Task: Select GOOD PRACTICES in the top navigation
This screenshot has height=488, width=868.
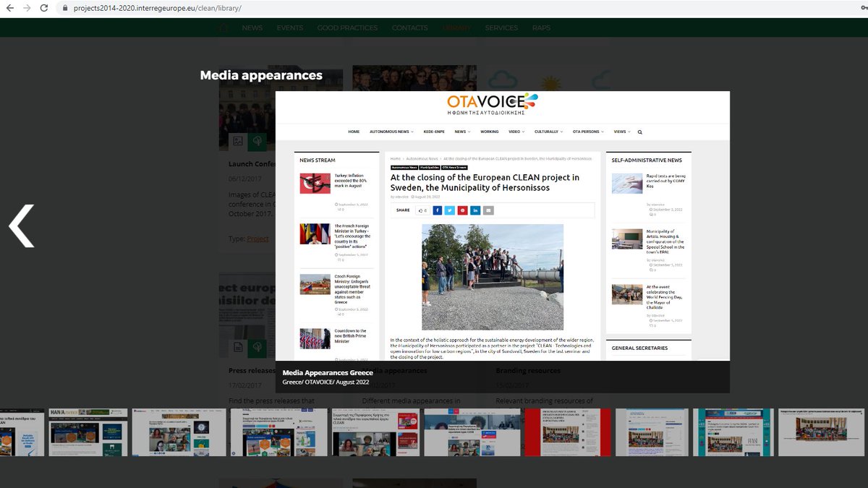Action: [x=347, y=27]
